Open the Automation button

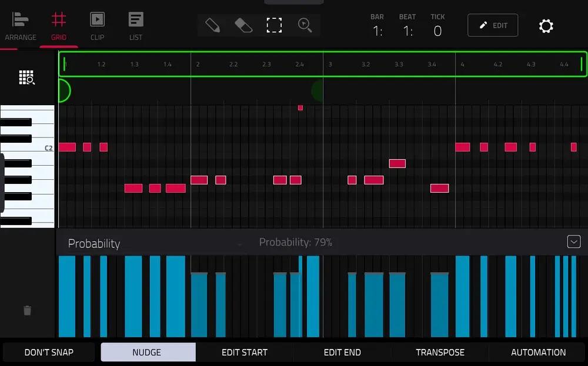point(538,352)
